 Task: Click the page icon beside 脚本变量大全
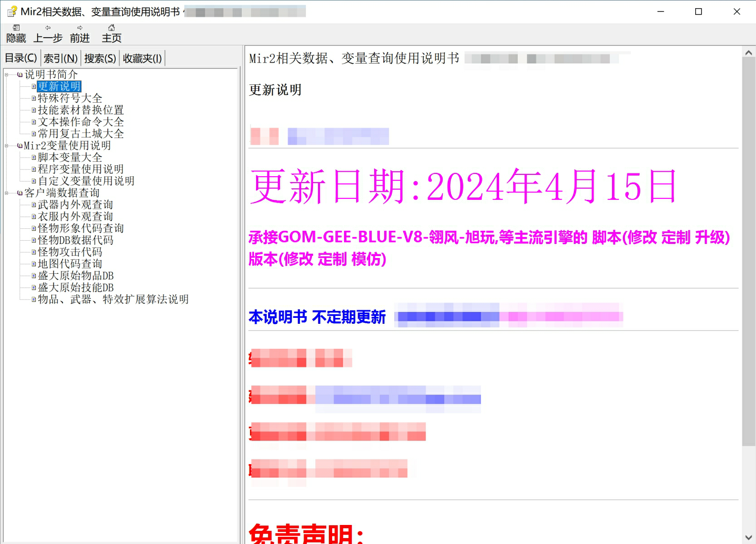point(34,158)
